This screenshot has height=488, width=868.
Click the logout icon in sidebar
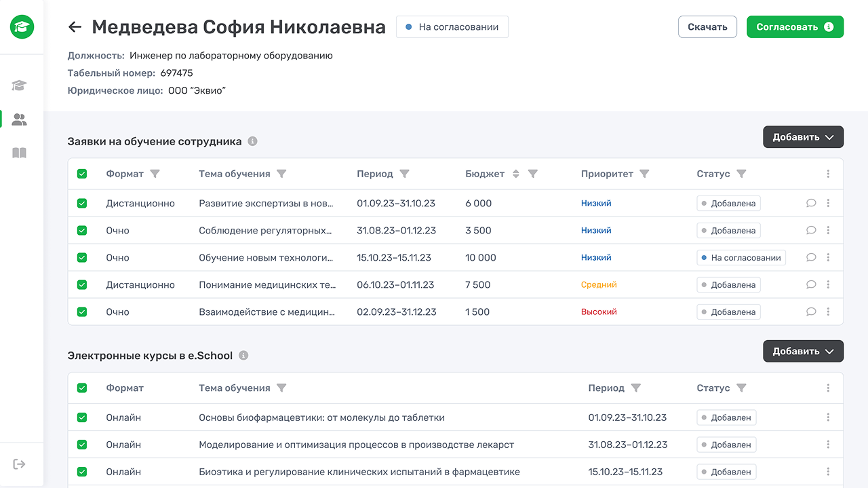20,464
